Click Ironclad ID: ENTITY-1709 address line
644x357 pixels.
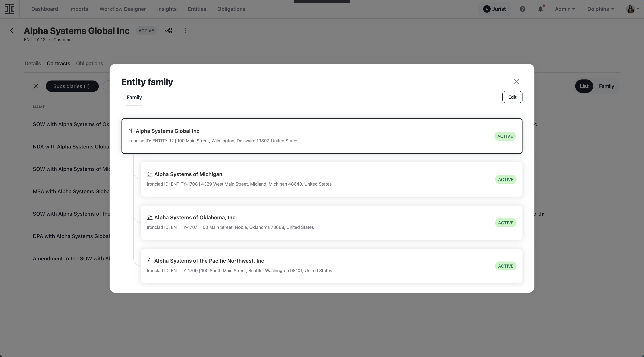coord(239,270)
